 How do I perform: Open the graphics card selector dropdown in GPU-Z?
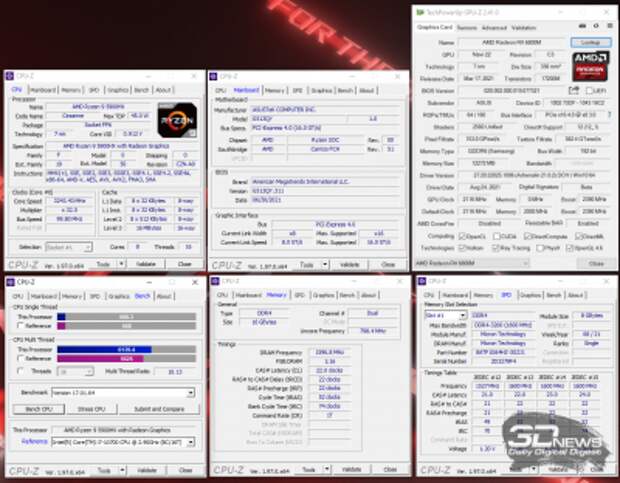(x=471, y=263)
